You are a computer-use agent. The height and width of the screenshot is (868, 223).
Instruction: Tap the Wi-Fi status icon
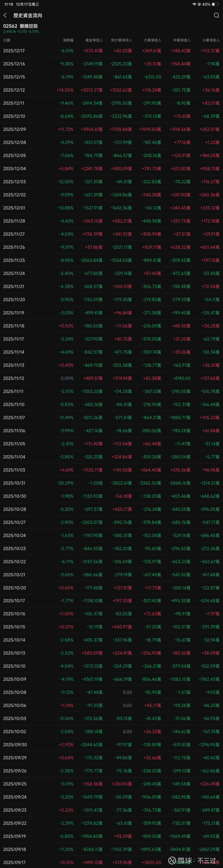point(194,4)
